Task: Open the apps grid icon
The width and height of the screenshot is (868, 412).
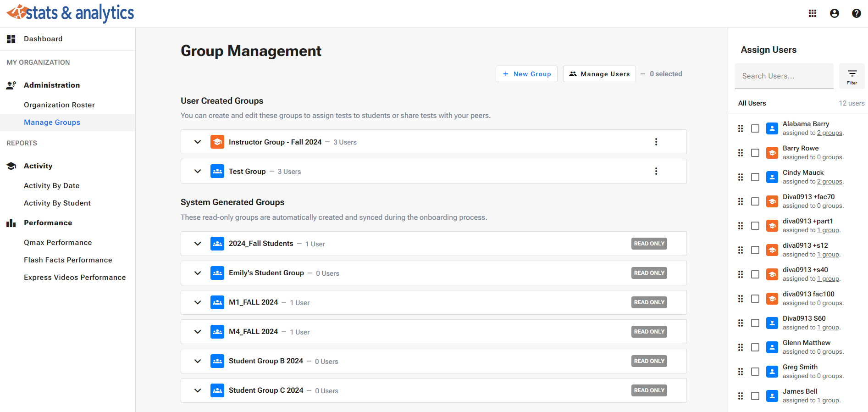Action: (813, 13)
